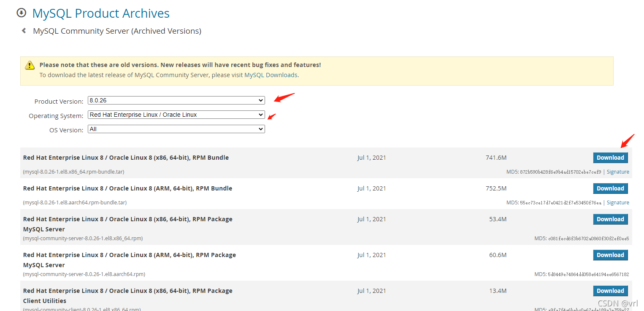
Task: Click the x86 64-bit RPM Bundle row title
Action: (126, 158)
